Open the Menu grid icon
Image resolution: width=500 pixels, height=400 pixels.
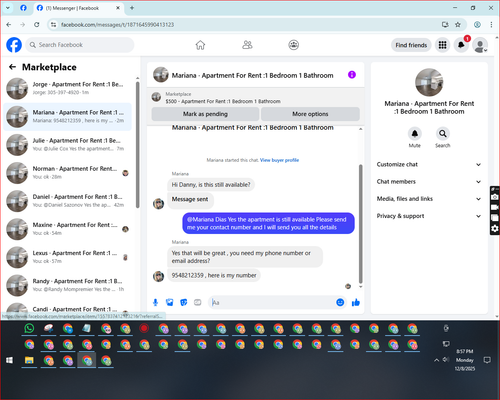coord(442,45)
